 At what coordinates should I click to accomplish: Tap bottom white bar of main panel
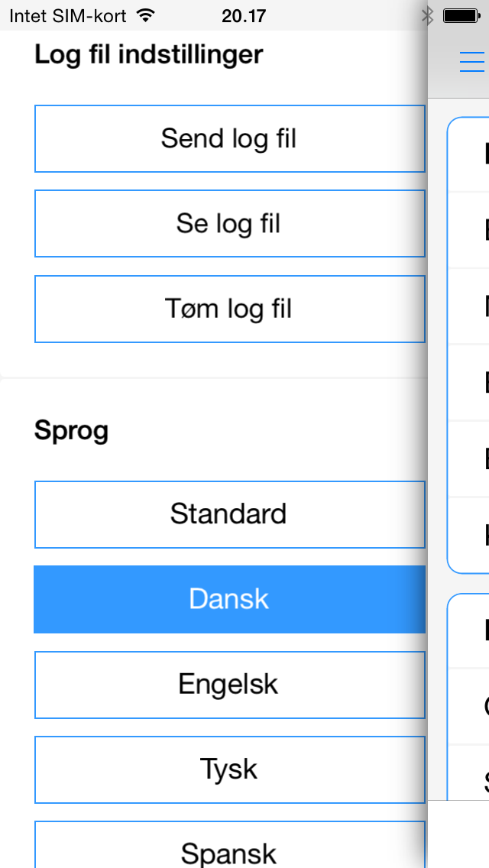point(459,834)
